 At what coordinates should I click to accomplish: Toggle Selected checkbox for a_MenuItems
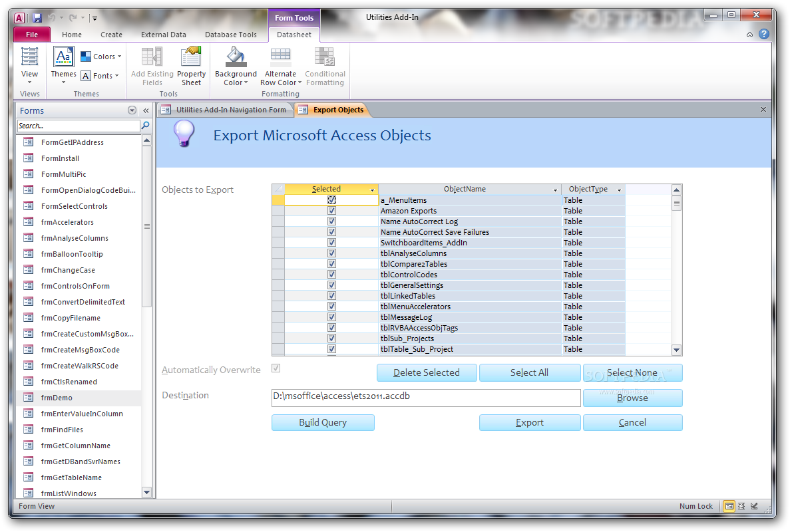tap(331, 199)
